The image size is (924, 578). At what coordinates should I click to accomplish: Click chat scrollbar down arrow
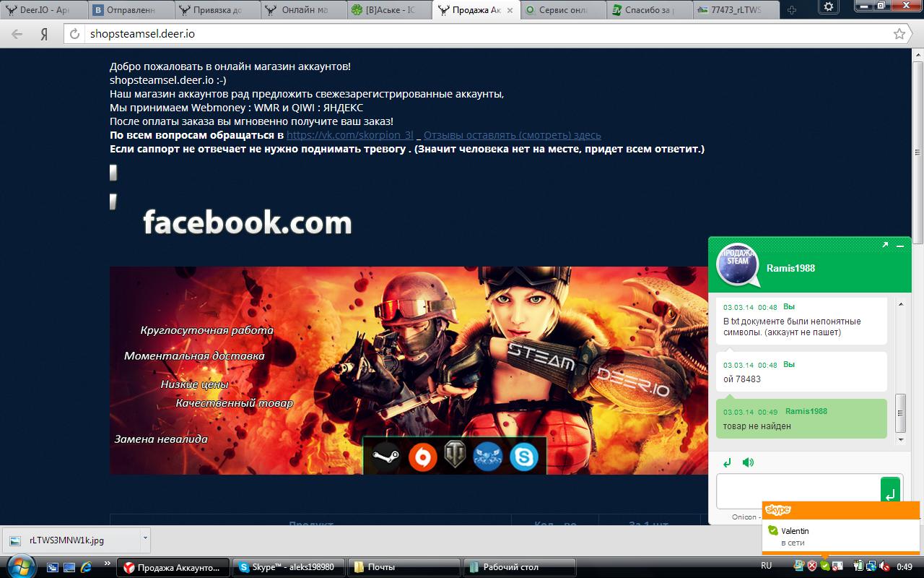tap(901, 439)
